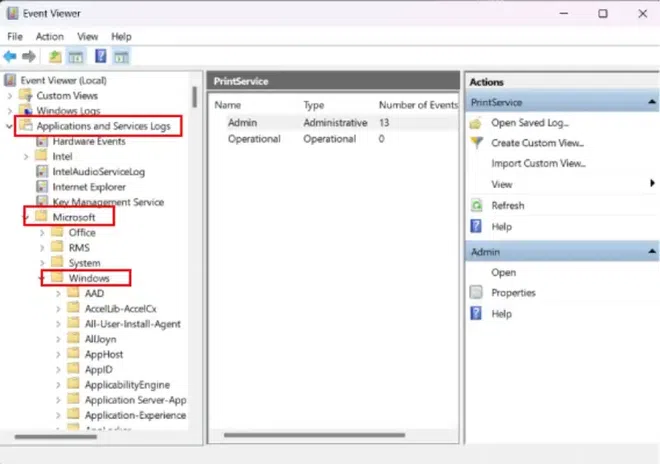660x464 pixels.
Task: Expand the AccelLib-AccelCx chevron
Action: coord(58,309)
